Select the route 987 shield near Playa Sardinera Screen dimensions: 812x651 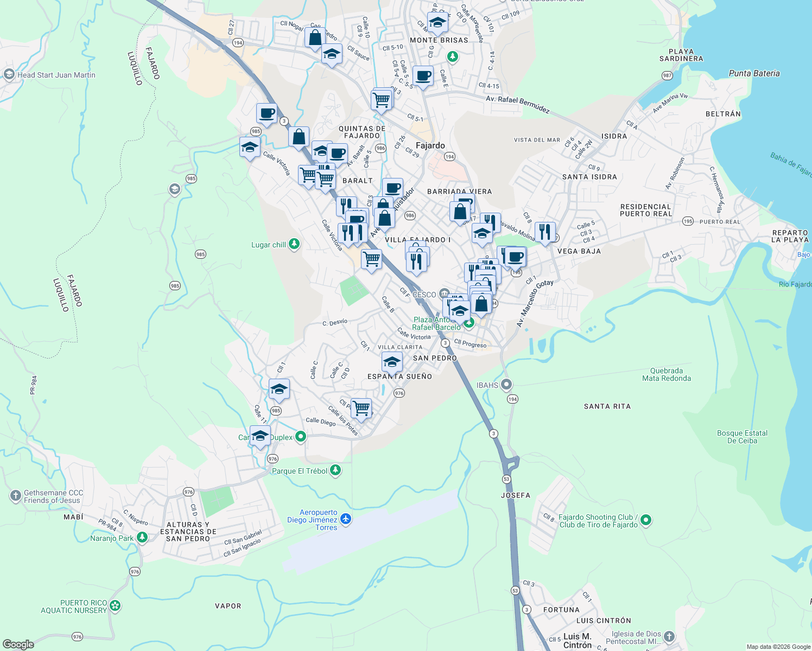pyautogui.click(x=667, y=75)
